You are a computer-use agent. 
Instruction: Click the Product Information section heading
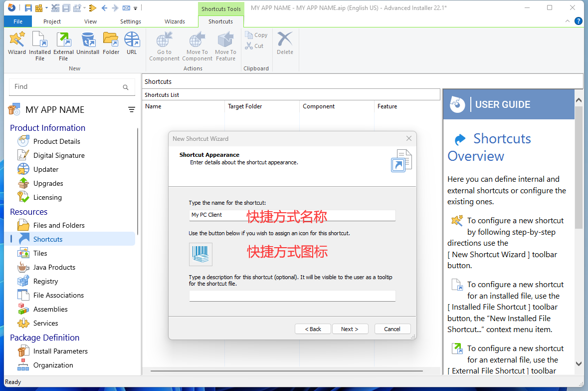(x=47, y=128)
